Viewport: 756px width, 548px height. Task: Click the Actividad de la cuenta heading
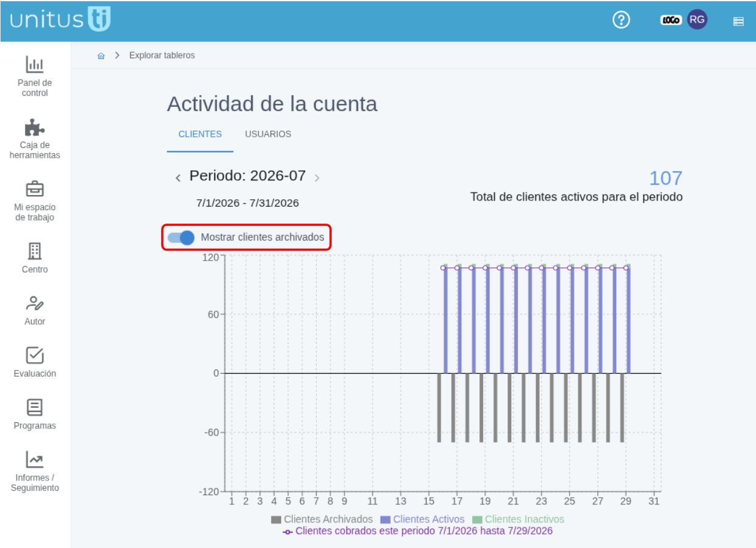pyautogui.click(x=272, y=104)
